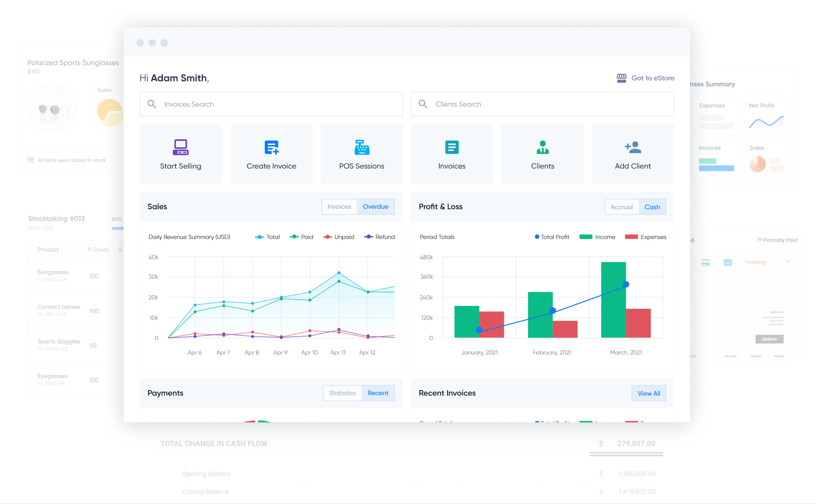Viewport: 816px width, 504px height.
Task: Open Invoices using the document icon
Action: coord(452,147)
